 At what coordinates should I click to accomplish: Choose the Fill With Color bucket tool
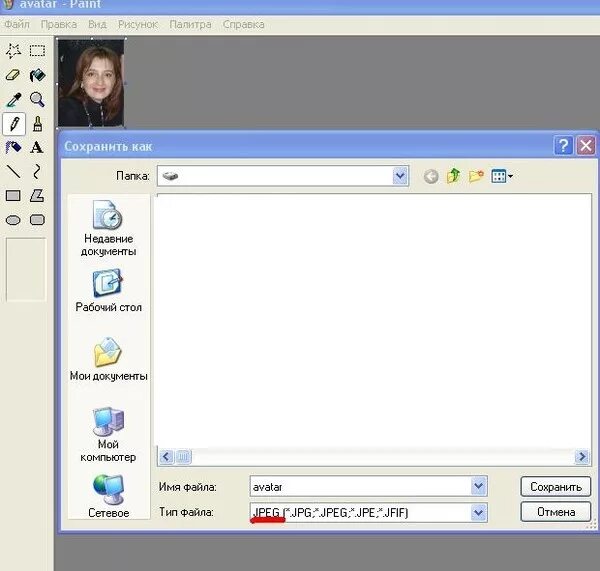click(x=37, y=75)
